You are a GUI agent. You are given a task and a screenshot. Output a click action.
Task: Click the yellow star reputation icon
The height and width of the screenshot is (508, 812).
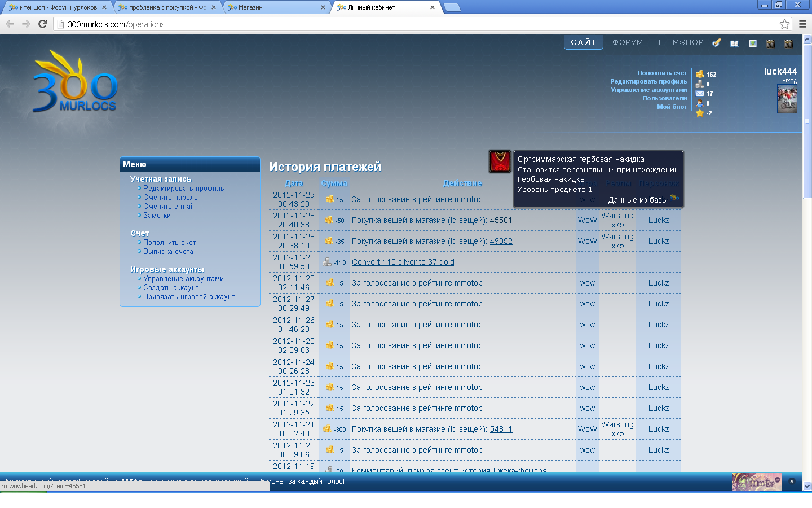tap(700, 113)
